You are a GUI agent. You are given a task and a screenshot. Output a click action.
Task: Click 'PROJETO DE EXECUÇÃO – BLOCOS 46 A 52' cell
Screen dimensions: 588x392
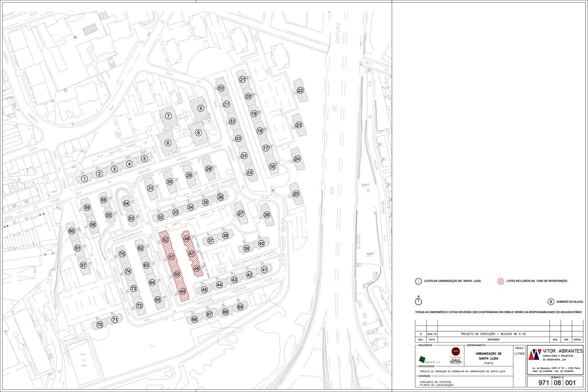(493, 334)
